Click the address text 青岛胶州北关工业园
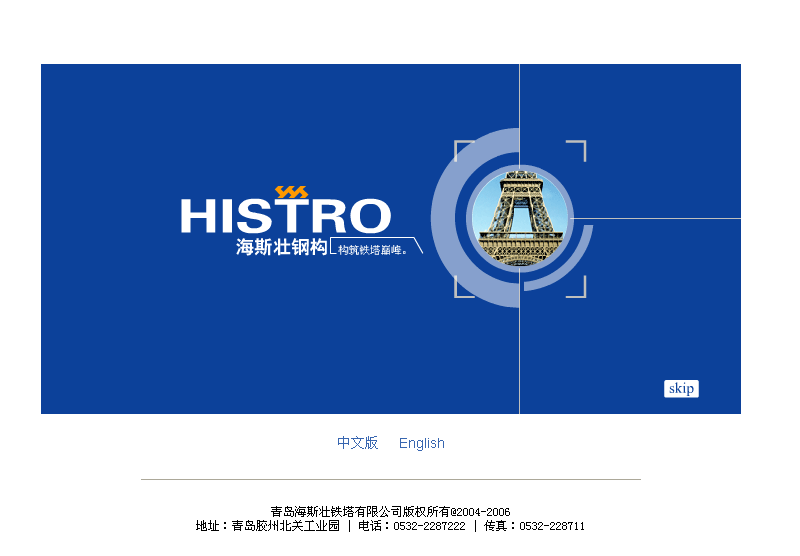 pos(285,526)
